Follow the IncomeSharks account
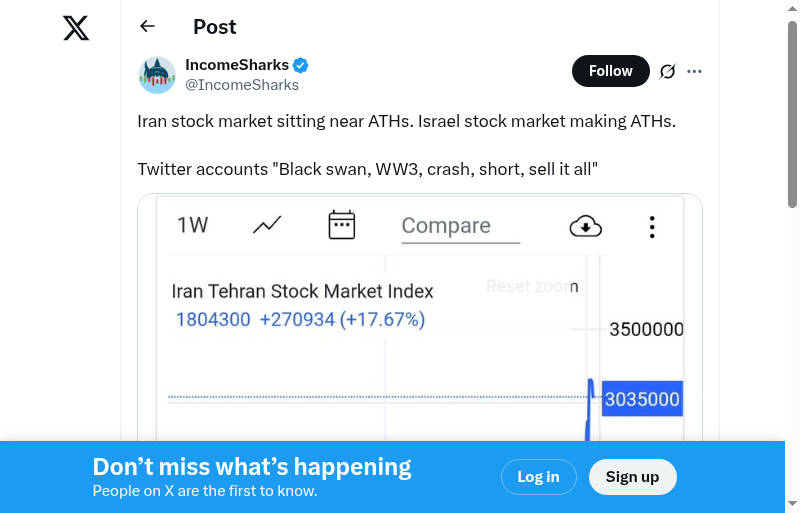The height and width of the screenshot is (513, 800). [x=610, y=71]
